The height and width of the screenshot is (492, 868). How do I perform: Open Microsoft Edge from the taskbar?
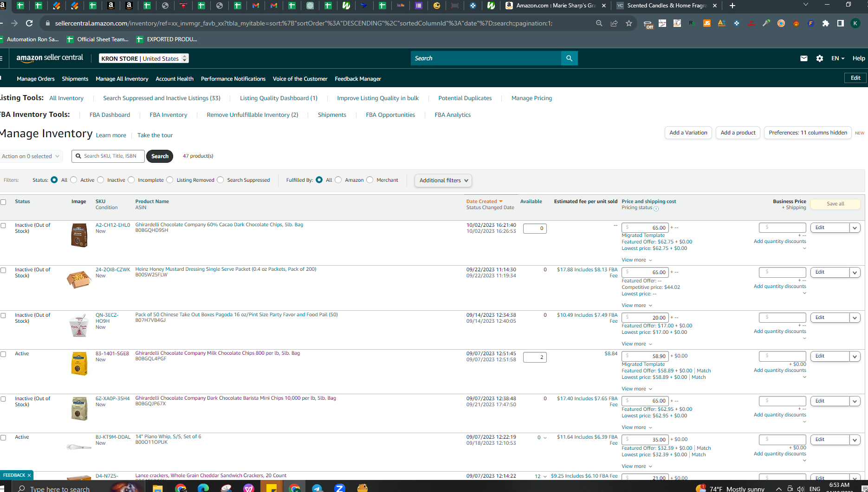click(x=203, y=487)
